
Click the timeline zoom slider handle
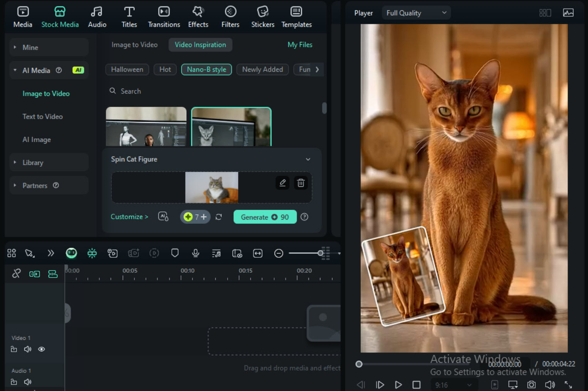click(x=320, y=253)
